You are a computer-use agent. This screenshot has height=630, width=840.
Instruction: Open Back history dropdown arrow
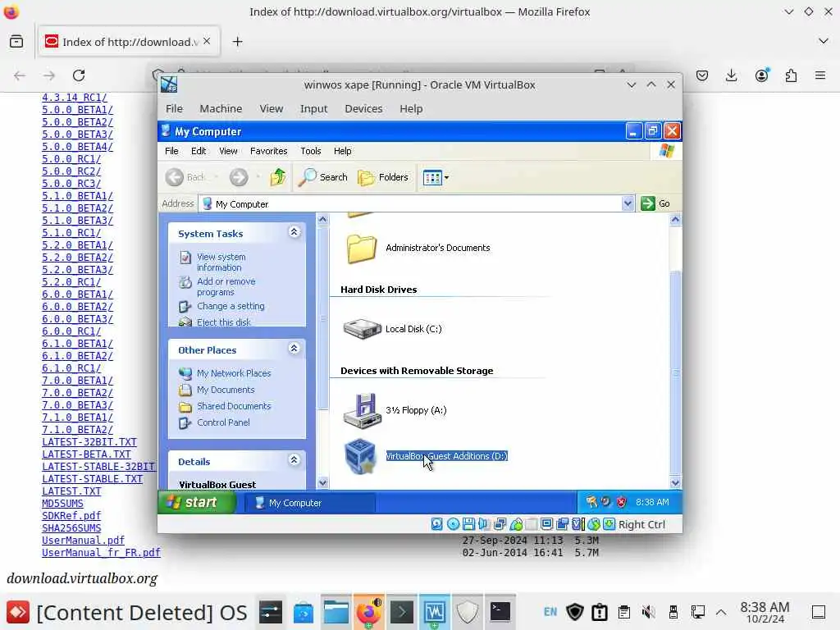(217, 177)
